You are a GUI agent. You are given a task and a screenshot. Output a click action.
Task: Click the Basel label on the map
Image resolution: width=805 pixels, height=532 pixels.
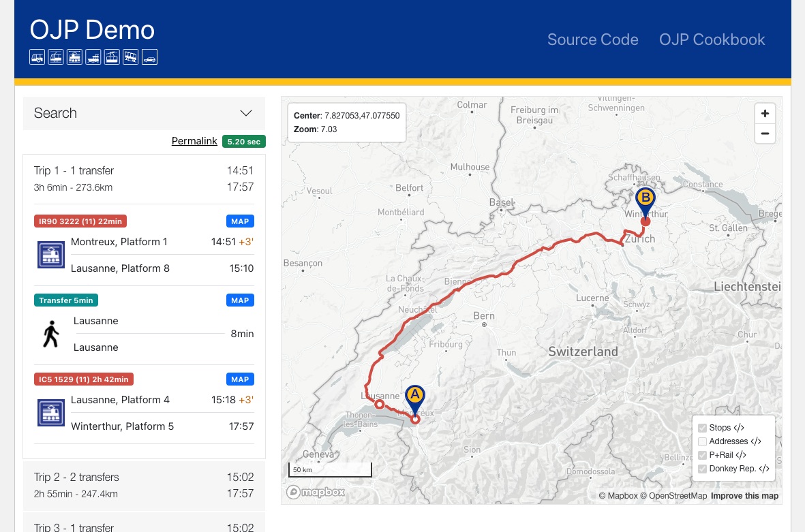[x=501, y=202]
